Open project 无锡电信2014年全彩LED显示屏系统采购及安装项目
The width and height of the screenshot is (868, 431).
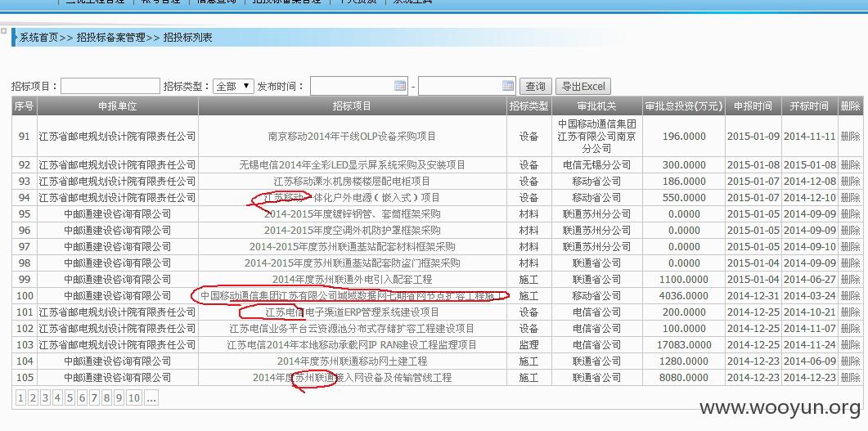[x=352, y=165]
